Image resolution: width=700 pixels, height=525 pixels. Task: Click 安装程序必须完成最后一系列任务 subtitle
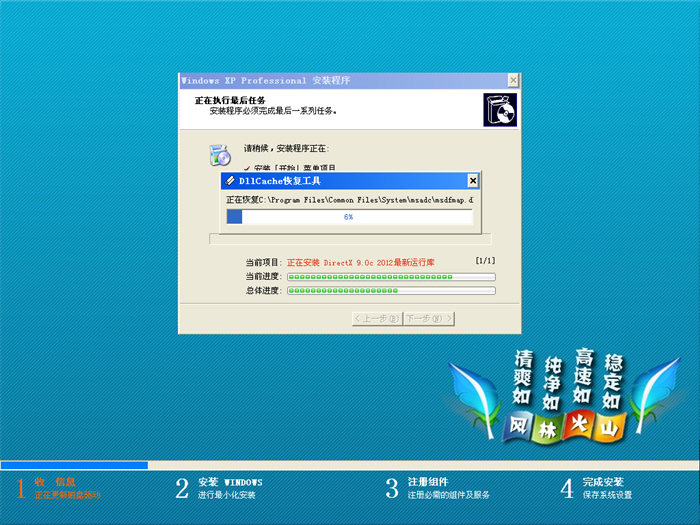(x=273, y=111)
